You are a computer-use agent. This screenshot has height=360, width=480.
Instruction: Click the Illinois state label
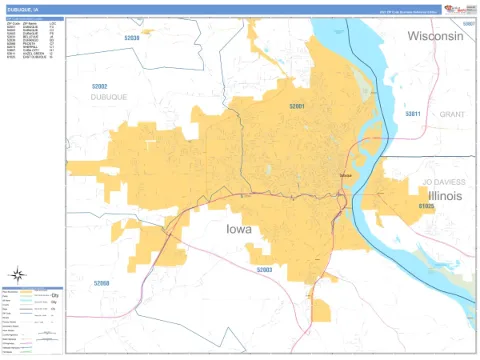(x=445, y=196)
